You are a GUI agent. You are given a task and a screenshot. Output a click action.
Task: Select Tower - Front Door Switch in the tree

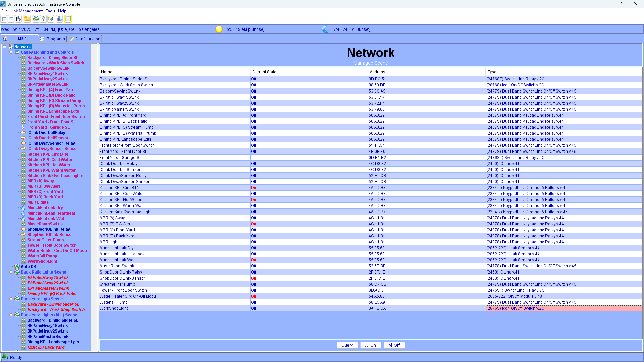tap(52, 245)
